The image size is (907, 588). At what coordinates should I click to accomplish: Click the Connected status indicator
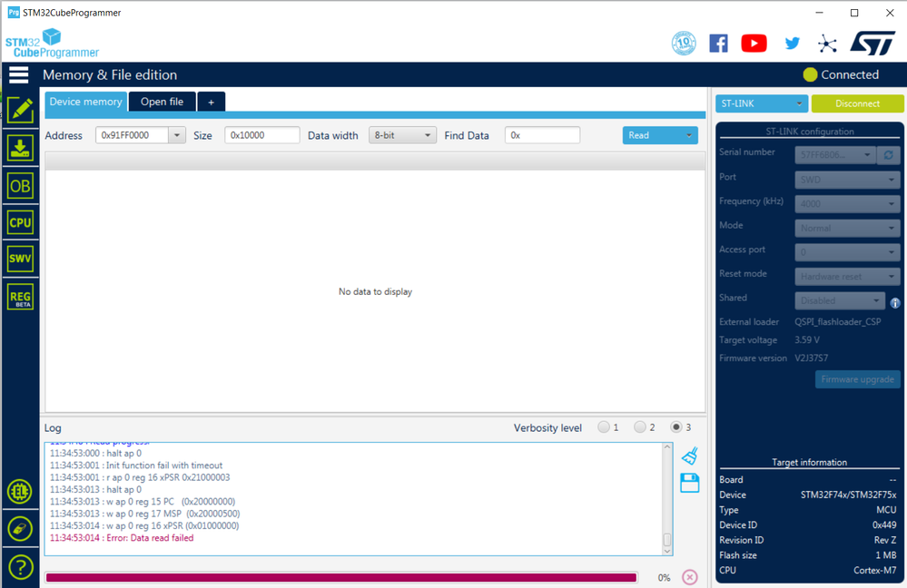tap(841, 74)
